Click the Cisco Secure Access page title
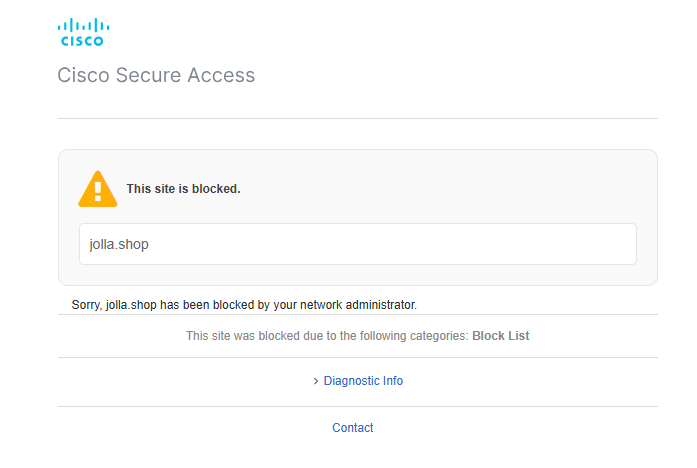 [x=156, y=75]
